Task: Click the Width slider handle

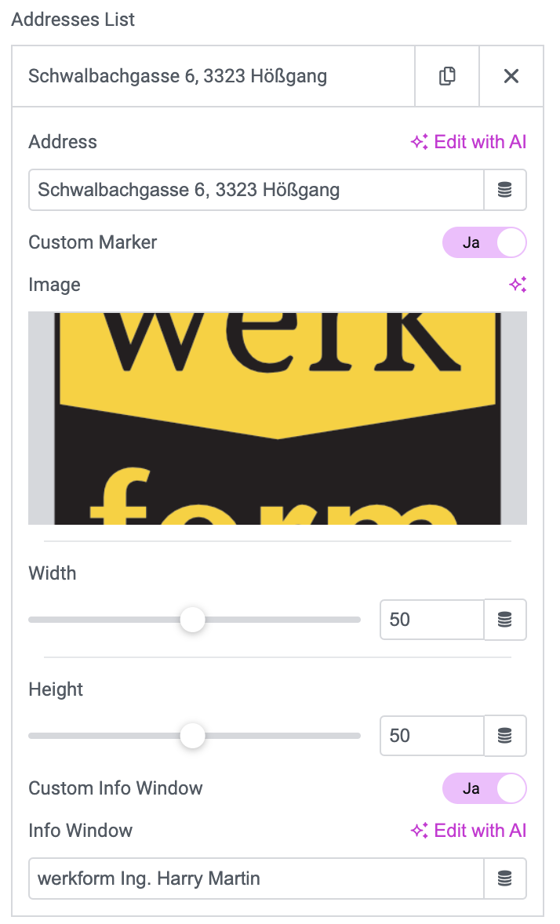Action: point(192,620)
